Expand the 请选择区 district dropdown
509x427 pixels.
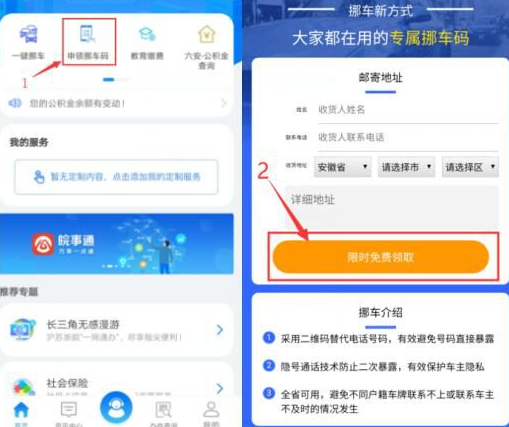click(470, 167)
